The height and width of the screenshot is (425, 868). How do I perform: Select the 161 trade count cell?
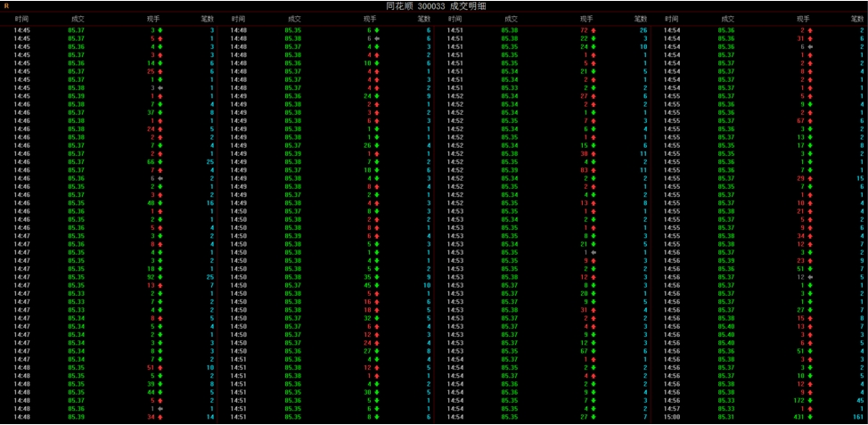tap(858, 417)
